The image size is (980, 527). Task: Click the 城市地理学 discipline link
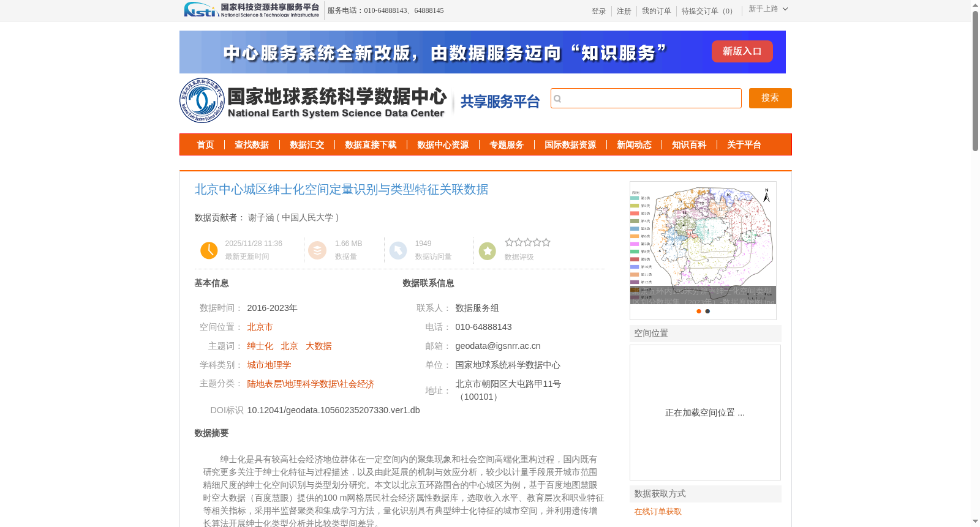tap(269, 365)
